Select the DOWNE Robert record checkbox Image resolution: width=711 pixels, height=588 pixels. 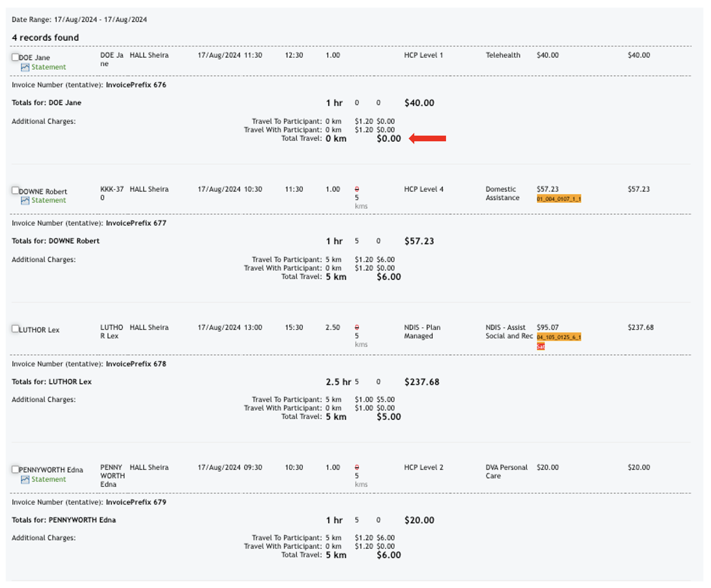click(x=15, y=191)
